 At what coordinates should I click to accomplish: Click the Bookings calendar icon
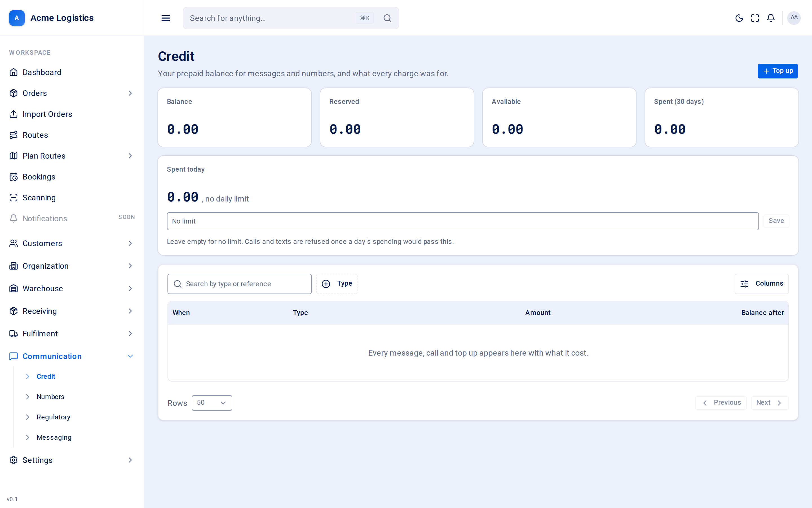14,177
